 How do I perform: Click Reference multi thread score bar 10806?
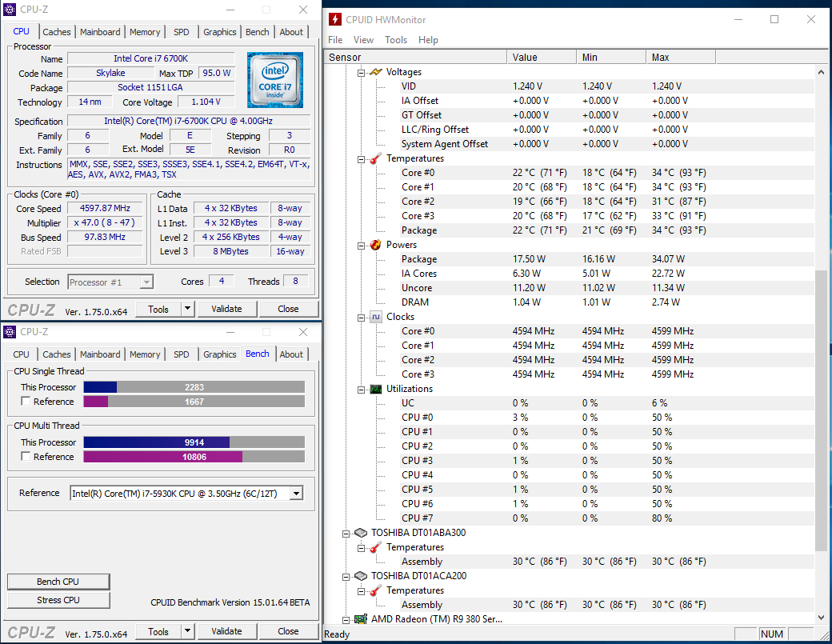[194, 457]
